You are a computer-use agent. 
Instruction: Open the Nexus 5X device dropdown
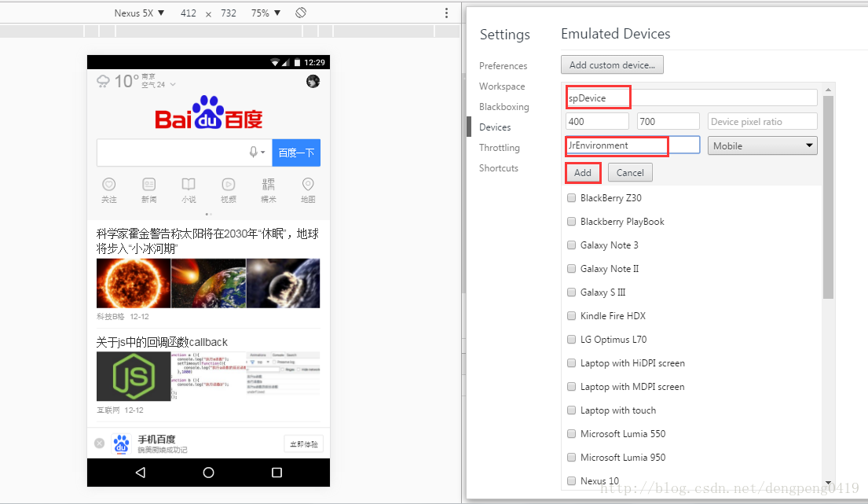pos(139,13)
